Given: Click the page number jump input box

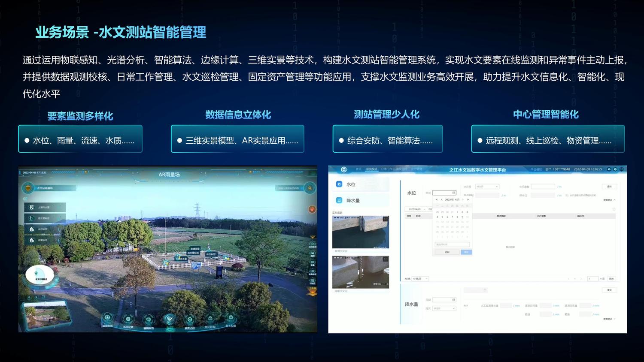Looking at the screenshot, I should point(593,279).
